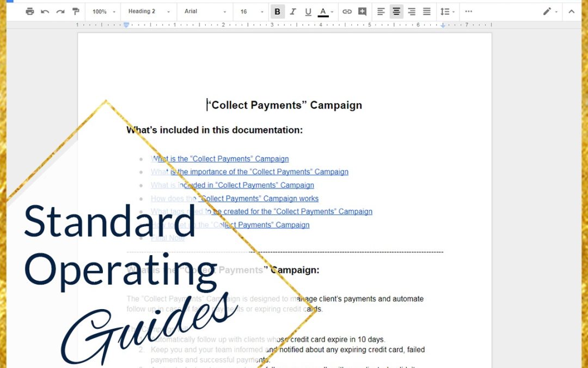Click the right indent marker on ruler
588x368 pixels.
point(443,25)
